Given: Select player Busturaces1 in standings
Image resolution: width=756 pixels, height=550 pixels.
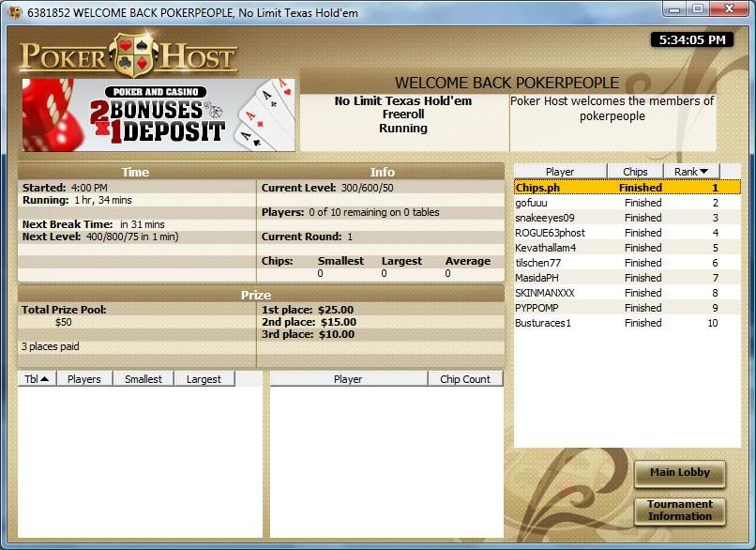Looking at the screenshot, I should (x=627, y=323).
